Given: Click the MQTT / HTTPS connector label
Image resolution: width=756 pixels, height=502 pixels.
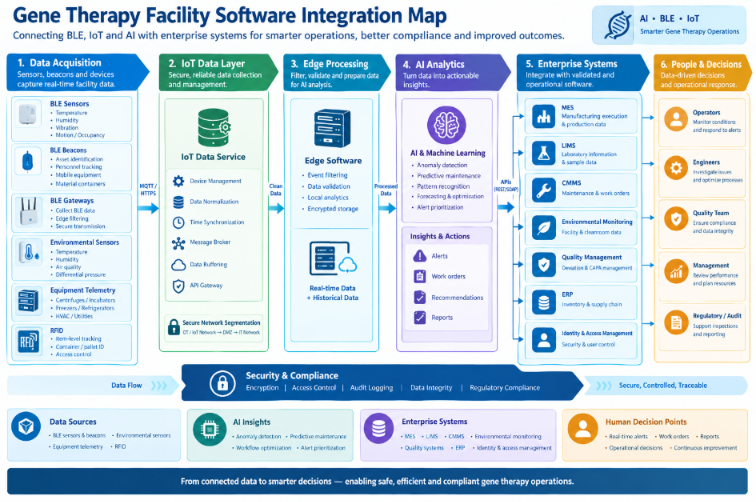Looking at the screenshot, I should click(x=148, y=190).
